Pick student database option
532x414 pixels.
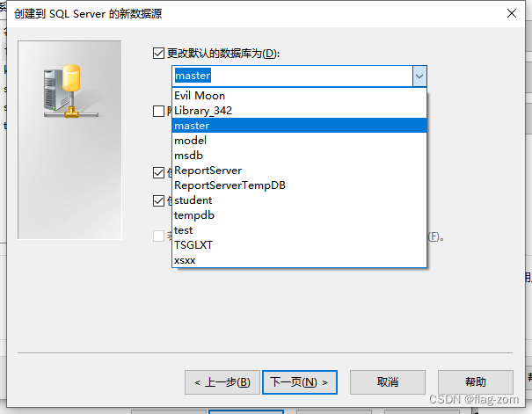[299, 200]
